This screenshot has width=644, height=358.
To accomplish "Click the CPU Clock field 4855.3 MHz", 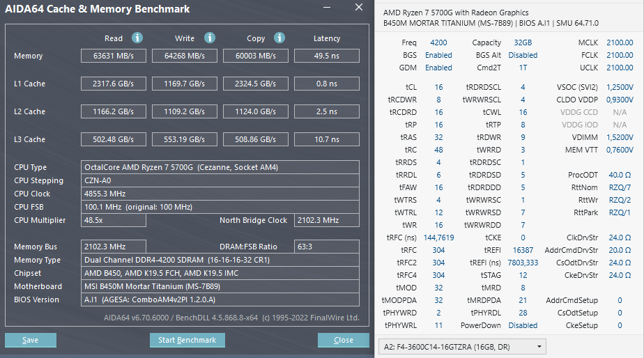I will tap(220, 194).
